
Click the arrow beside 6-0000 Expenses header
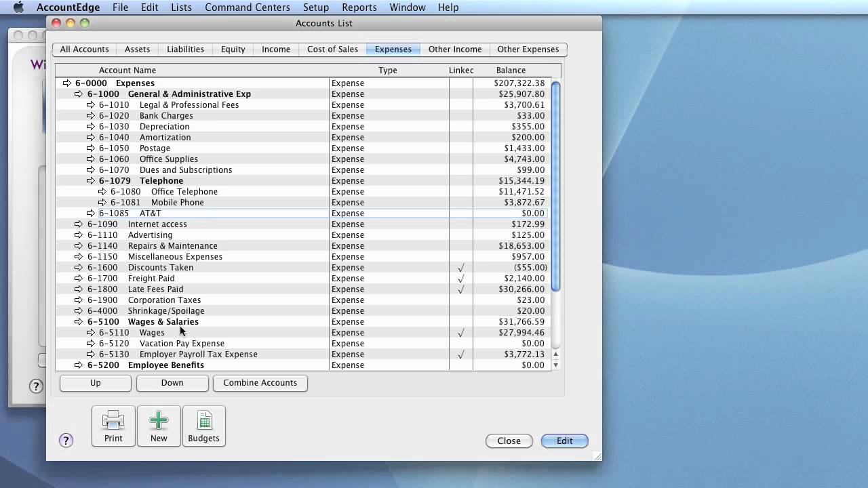coord(66,83)
